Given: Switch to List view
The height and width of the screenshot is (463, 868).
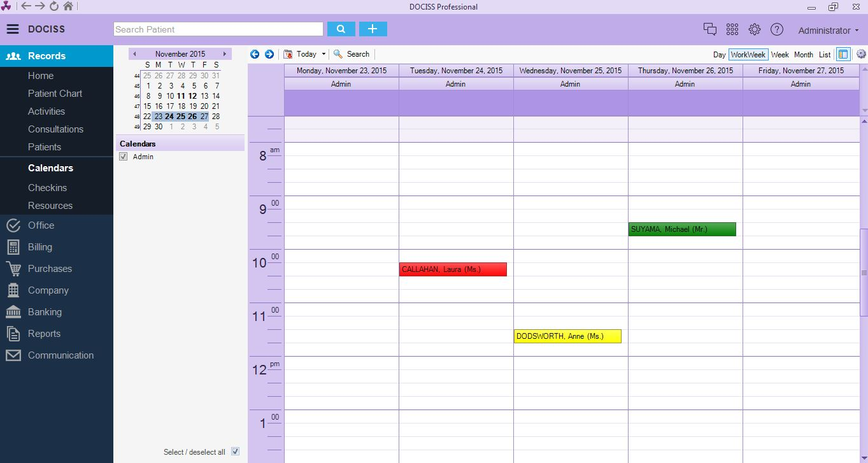Looking at the screenshot, I should point(825,55).
